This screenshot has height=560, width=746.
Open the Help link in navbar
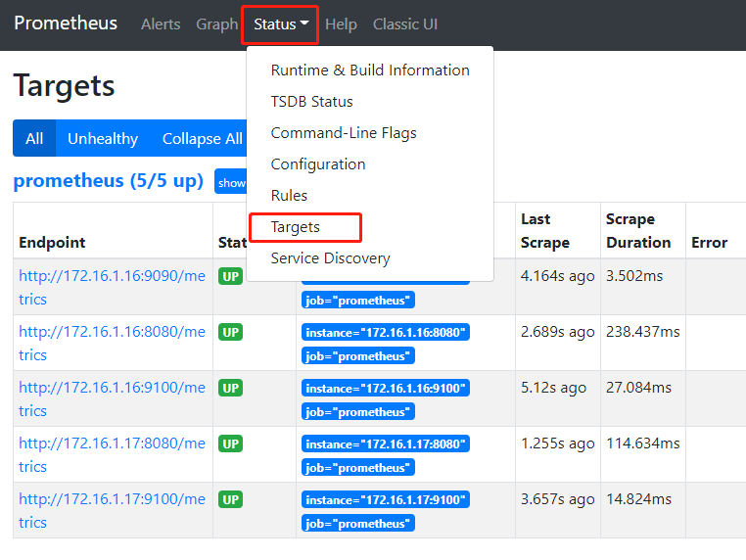pyautogui.click(x=341, y=24)
